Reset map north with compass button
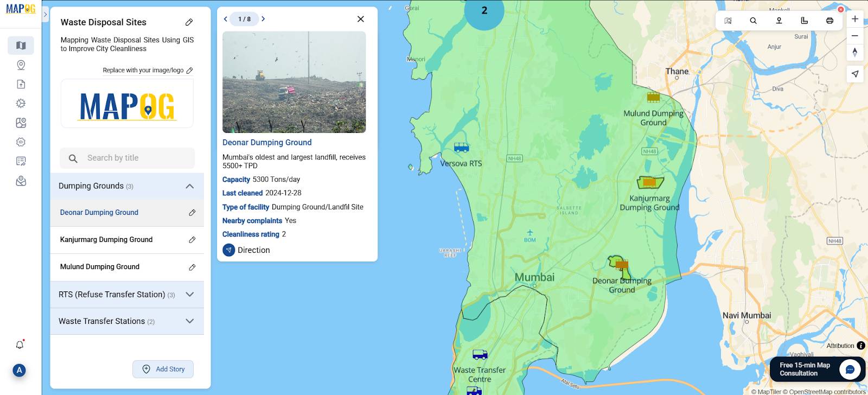The image size is (868, 395). click(855, 52)
